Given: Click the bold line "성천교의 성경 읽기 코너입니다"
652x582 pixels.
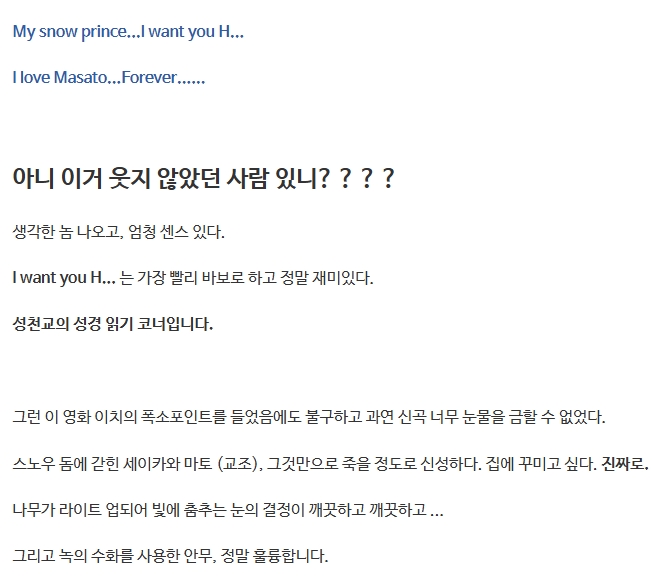Looking at the screenshot, I should (x=113, y=324).
